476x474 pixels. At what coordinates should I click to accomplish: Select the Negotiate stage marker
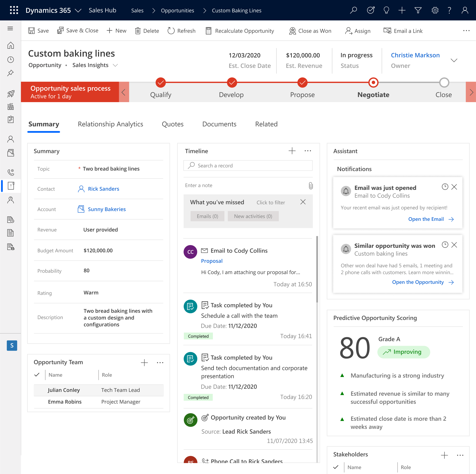(373, 83)
